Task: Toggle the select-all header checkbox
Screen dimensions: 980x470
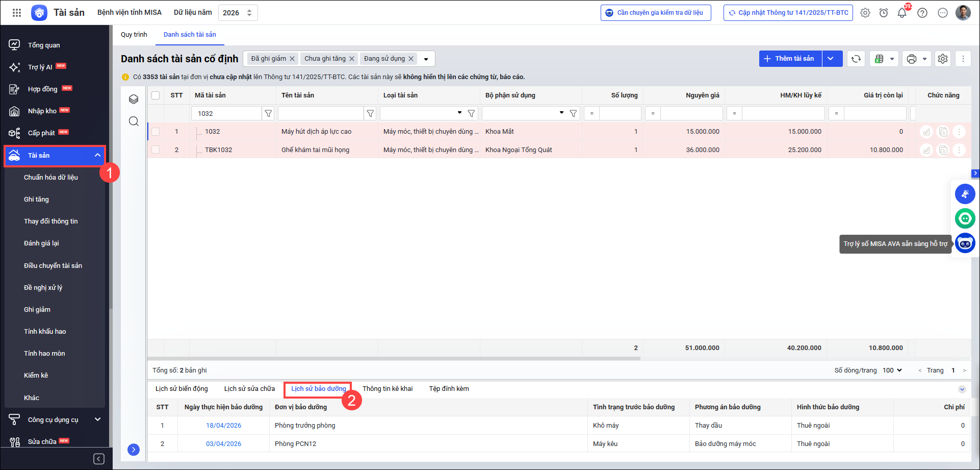Action: 156,95
